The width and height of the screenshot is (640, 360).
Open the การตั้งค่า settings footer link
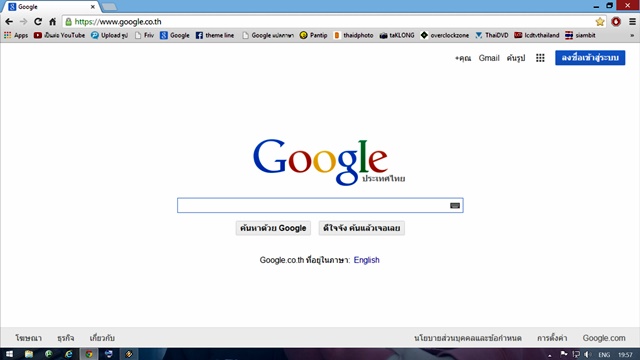(x=552, y=338)
